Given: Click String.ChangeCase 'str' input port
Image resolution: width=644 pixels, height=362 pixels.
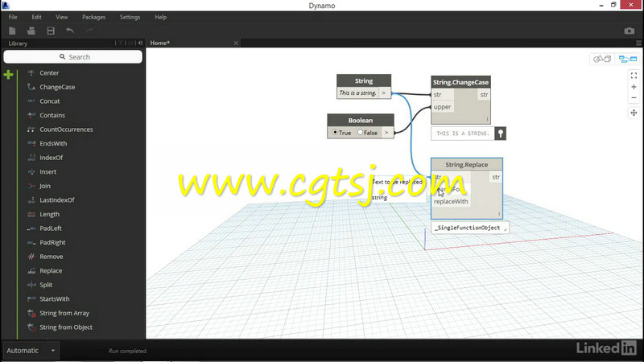Looking at the screenshot, I should point(443,95).
